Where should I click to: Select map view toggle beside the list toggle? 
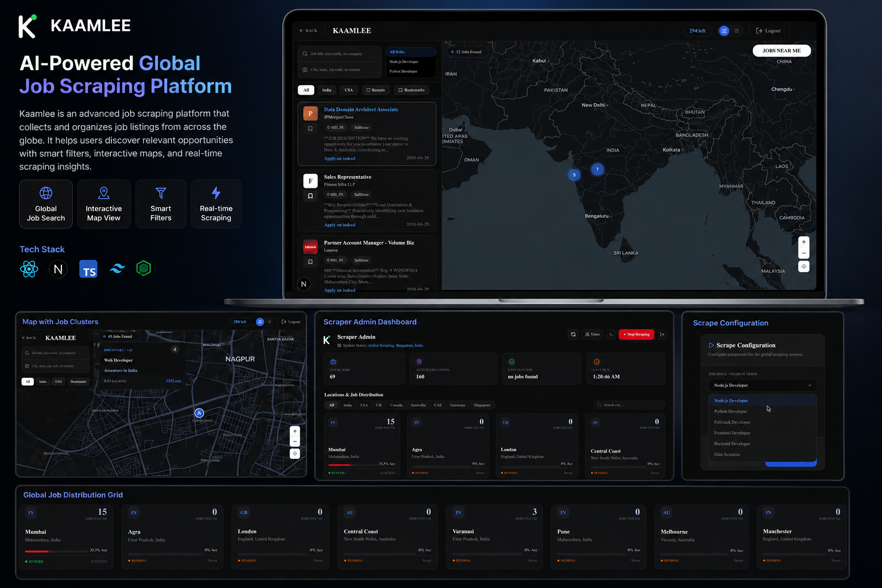pos(737,31)
